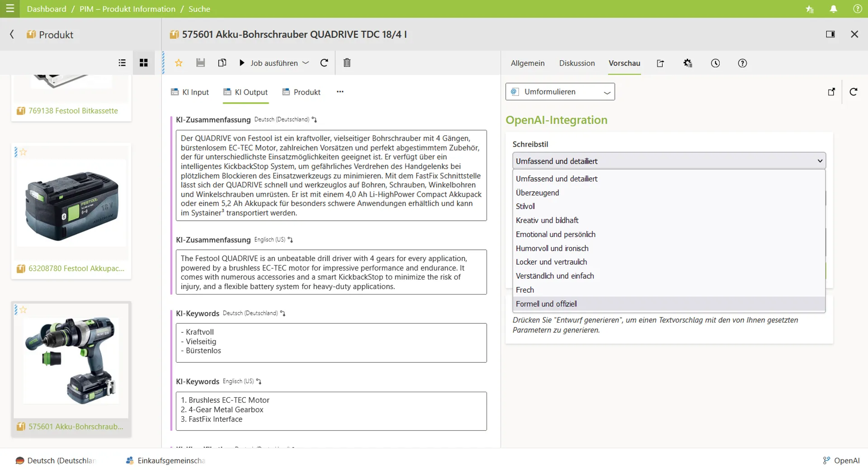Choose 'Frech' writing style
The image size is (868, 470).
pyautogui.click(x=669, y=290)
